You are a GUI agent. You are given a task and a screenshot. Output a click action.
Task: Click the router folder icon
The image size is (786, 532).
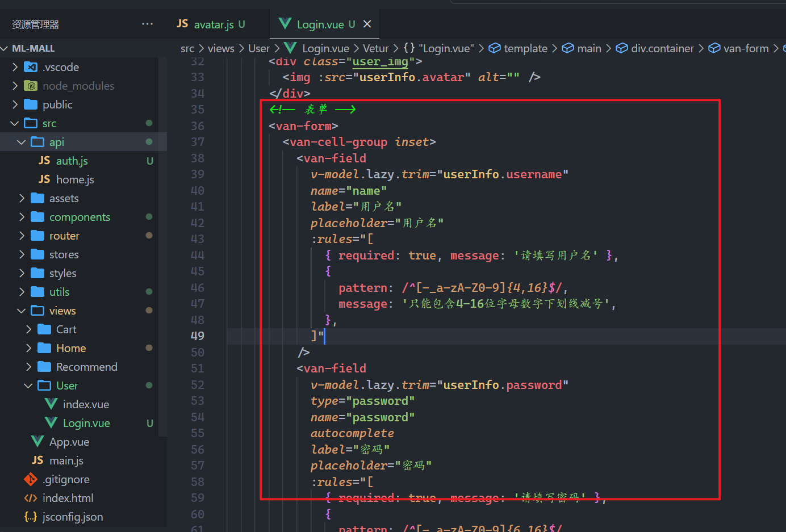tap(37, 236)
